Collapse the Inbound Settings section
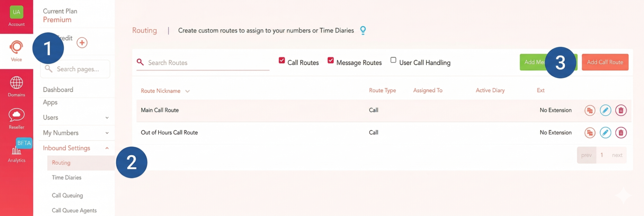Viewport: 644px width, 216px height. tap(107, 148)
